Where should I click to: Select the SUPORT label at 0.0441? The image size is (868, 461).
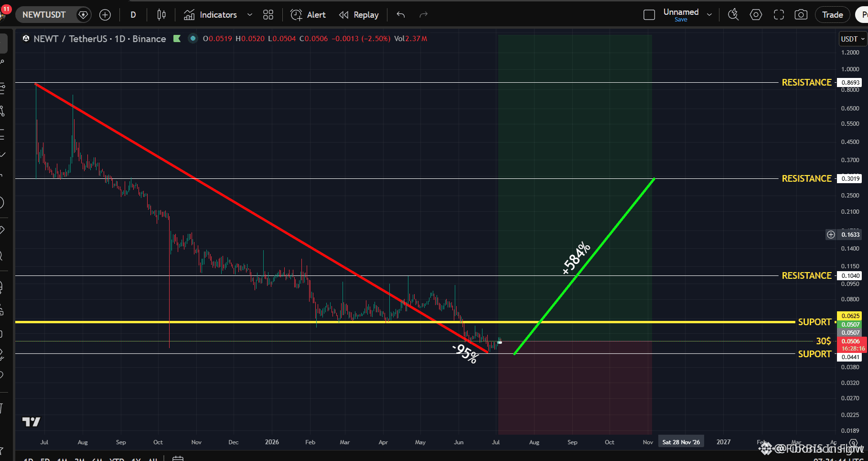814,354
